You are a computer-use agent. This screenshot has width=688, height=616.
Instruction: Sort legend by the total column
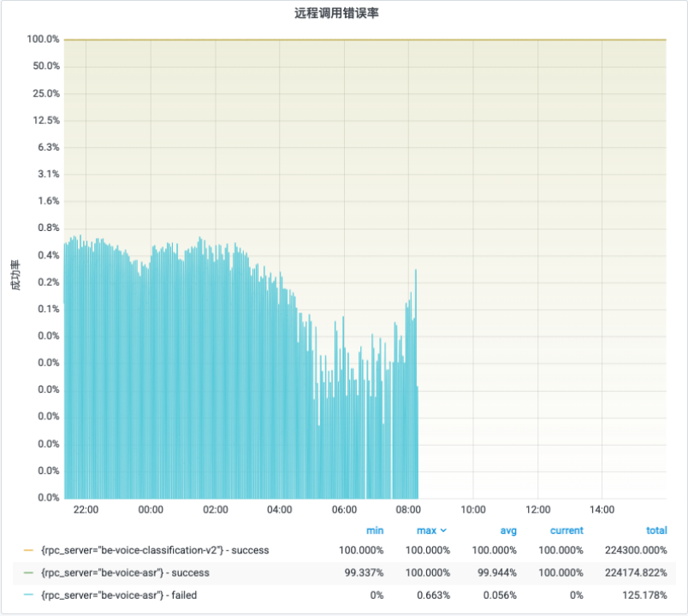[656, 530]
